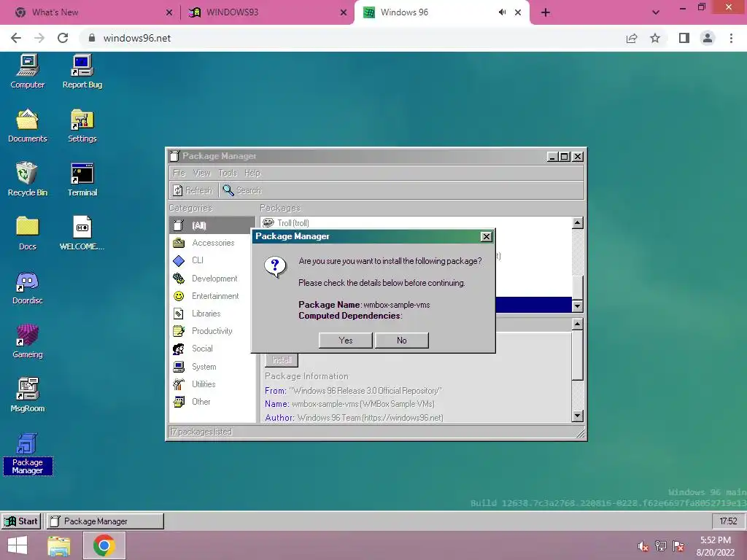Open the Computer desktop icon

(27, 72)
